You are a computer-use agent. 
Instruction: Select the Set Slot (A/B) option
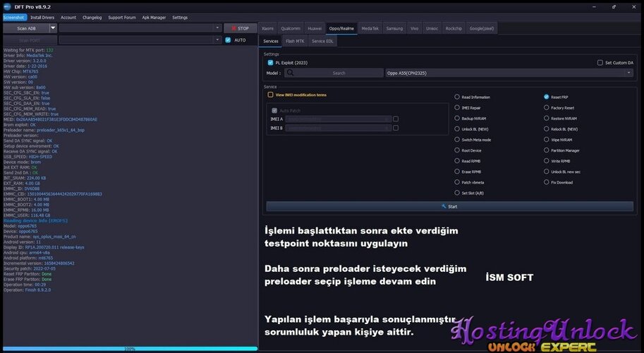pyautogui.click(x=457, y=193)
